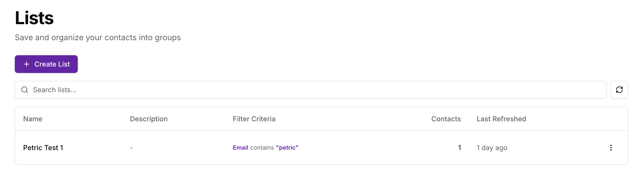Image resolution: width=644 pixels, height=177 pixels.
Task: Click the Save and organize subtitle text
Action: 98,37
